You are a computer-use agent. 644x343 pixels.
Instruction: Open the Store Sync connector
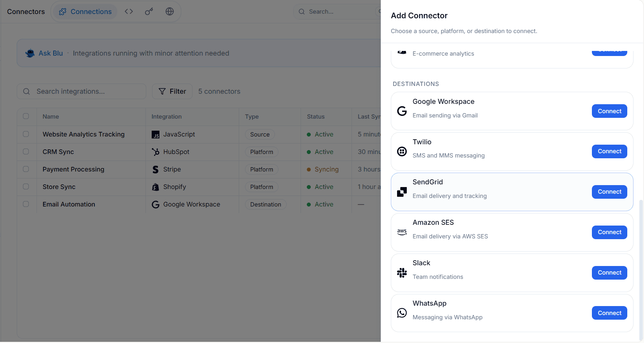pos(59,187)
